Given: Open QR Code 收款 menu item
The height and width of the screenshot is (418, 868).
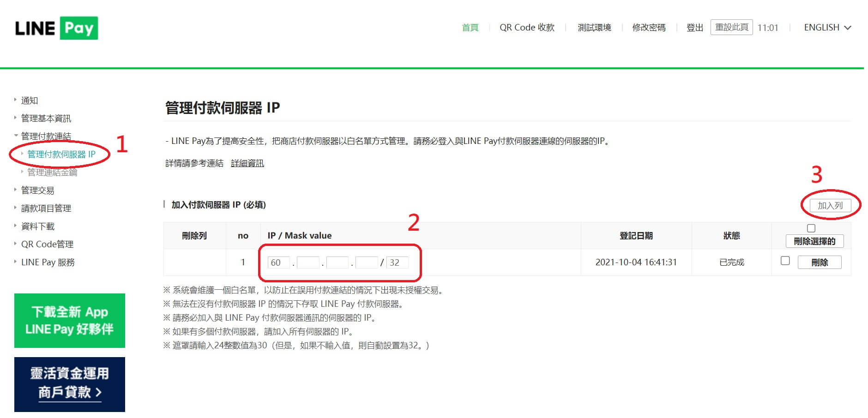Looking at the screenshot, I should pyautogui.click(x=527, y=28).
